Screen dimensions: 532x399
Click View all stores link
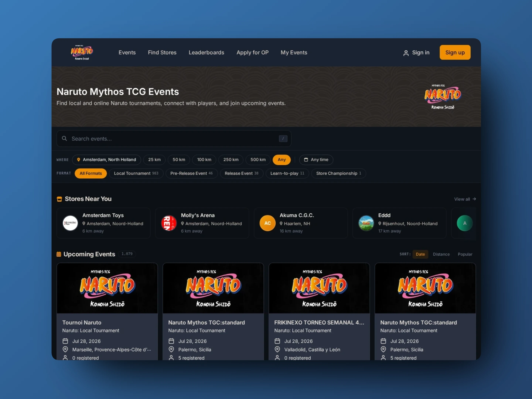pos(465,199)
